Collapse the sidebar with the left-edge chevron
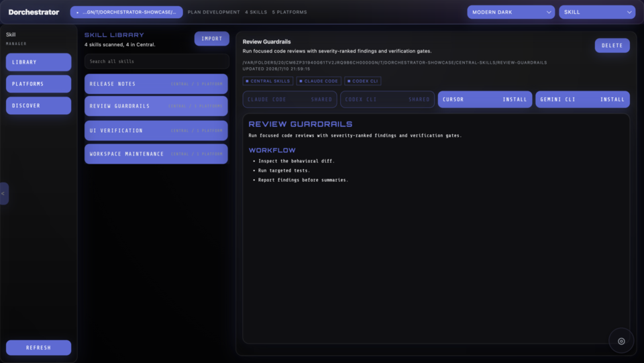The width and height of the screenshot is (644, 363). [x=3, y=193]
